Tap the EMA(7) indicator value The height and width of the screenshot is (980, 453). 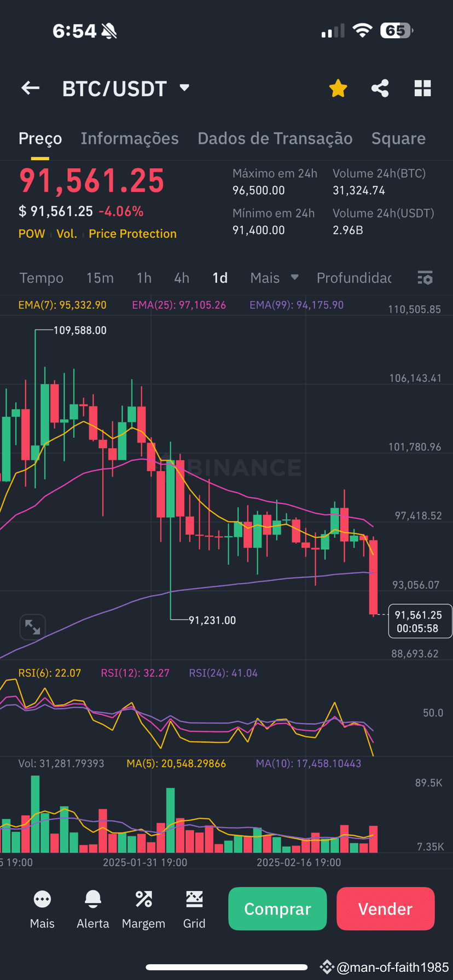[62, 305]
